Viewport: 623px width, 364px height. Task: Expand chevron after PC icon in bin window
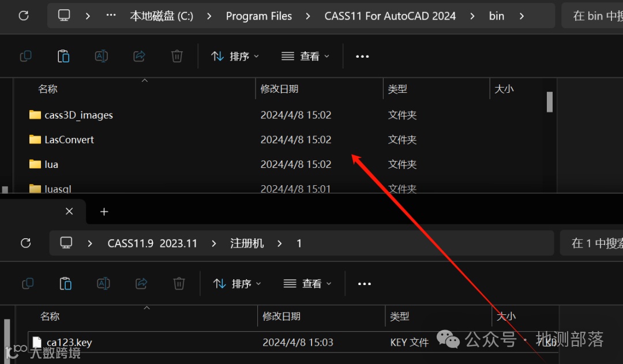(x=88, y=16)
